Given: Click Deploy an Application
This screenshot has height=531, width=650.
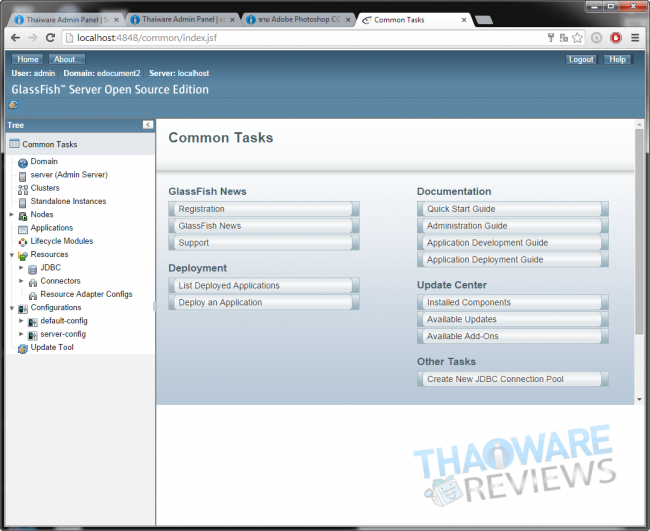Looking at the screenshot, I should point(264,303).
